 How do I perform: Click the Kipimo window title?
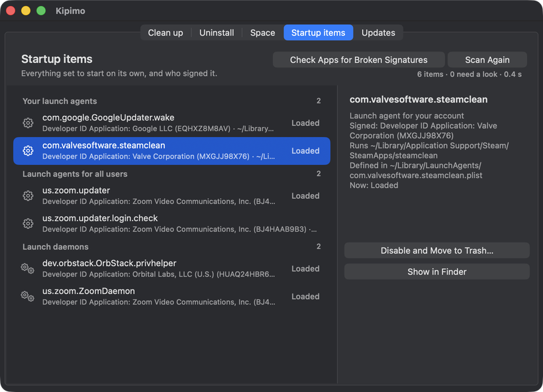pyautogui.click(x=70, y=11)
